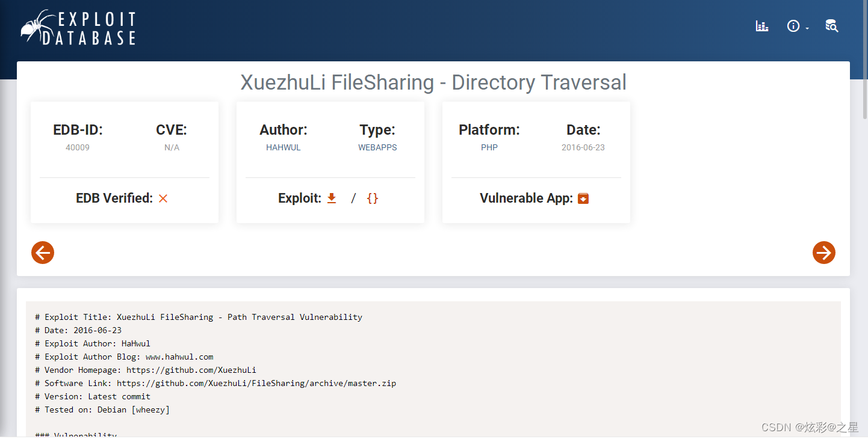
Task: Open the exploit database statistics icon
Action: click(762, 26)
